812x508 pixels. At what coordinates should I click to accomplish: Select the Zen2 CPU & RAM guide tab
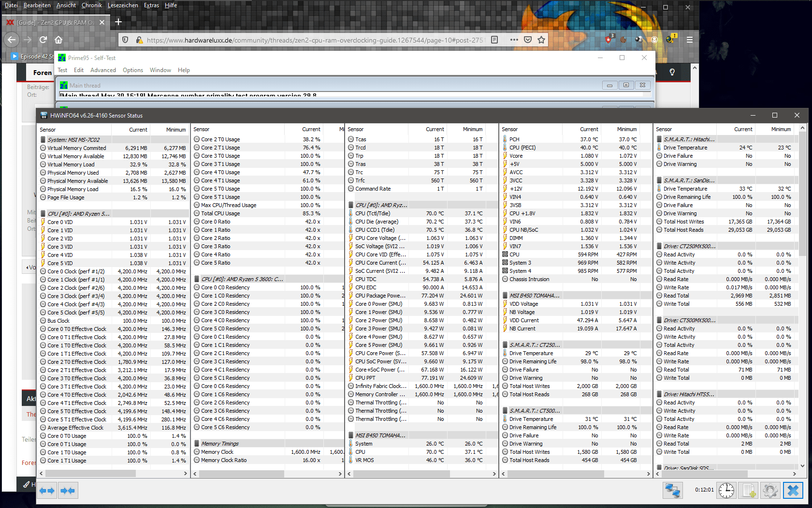[55, 22]
